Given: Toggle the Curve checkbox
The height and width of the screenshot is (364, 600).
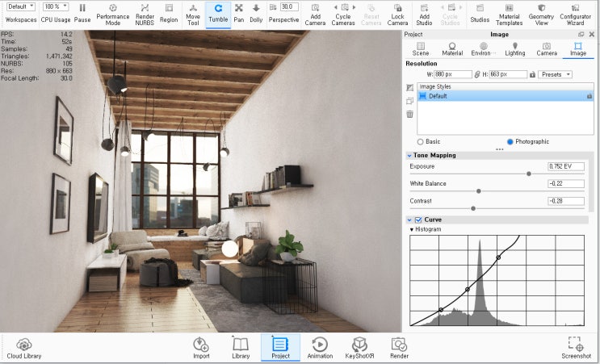Looking at the screenshot, I should [418, 220].
